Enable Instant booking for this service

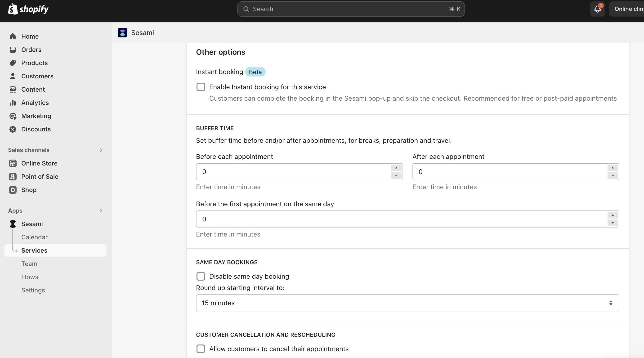[x=201, y=87]
